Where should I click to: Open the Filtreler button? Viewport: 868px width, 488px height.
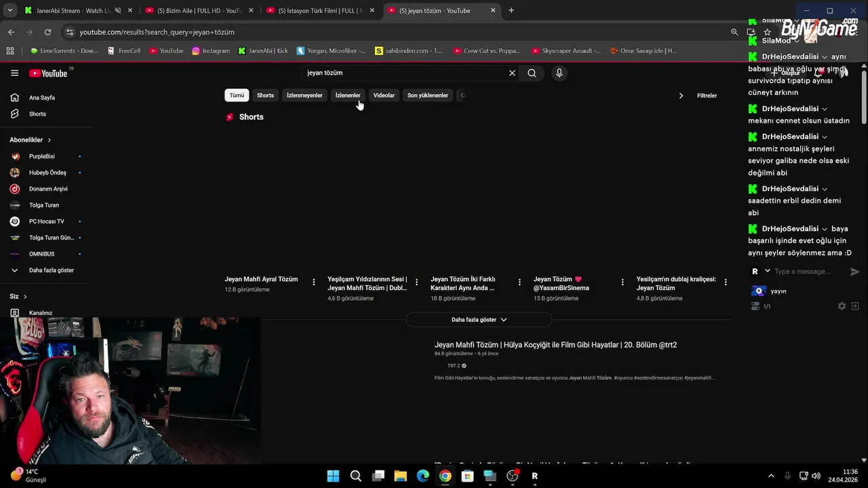pos(707,96)
